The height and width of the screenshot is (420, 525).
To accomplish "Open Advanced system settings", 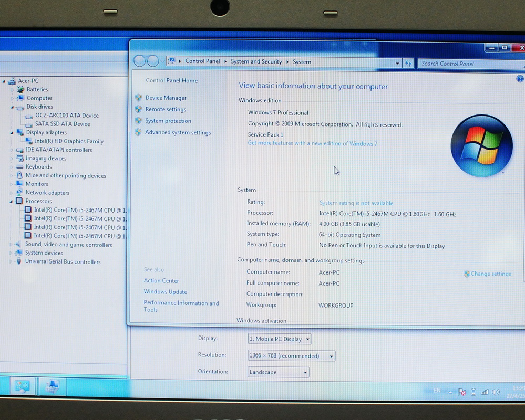I will point(178,132).
